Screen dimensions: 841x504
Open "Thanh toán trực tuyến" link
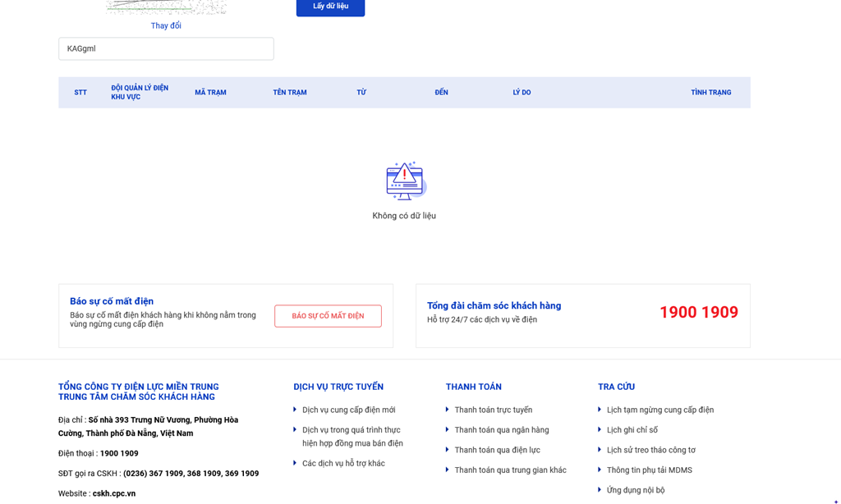[493, 410]
